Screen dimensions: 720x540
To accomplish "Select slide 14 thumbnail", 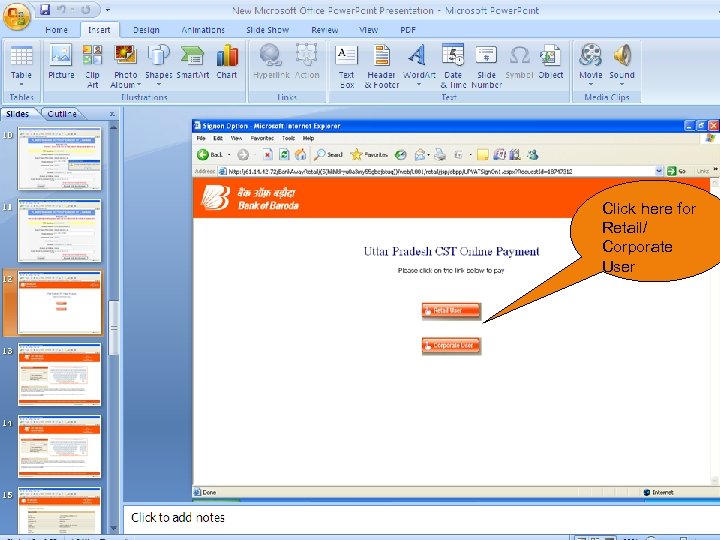I will pyautogui.click(x=59, y=446).
